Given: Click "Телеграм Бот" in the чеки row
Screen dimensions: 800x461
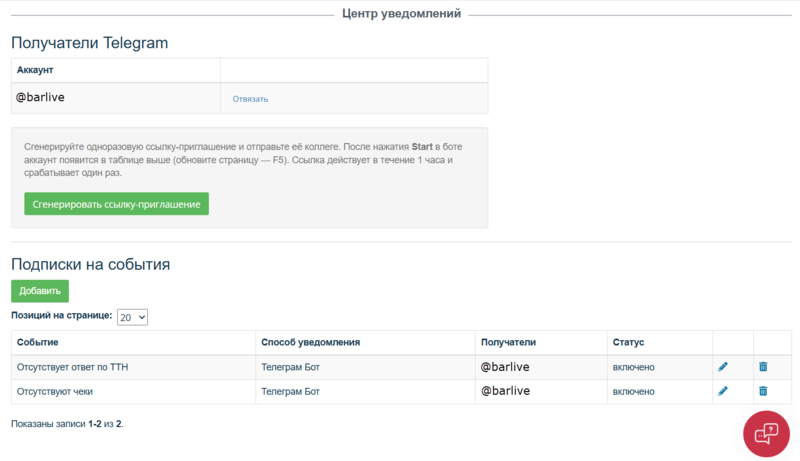Looking at the screenshot, I should click(x=290, y=392).
